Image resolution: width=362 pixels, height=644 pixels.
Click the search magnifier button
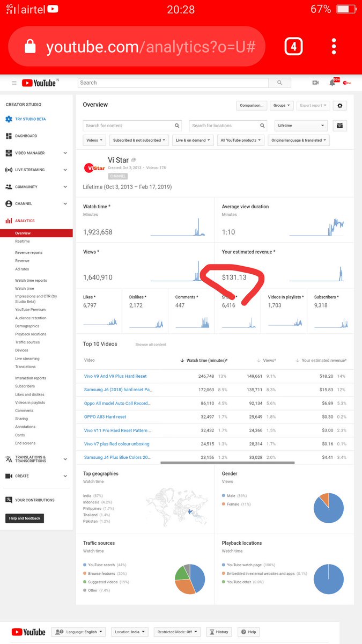tap(279, 83)
